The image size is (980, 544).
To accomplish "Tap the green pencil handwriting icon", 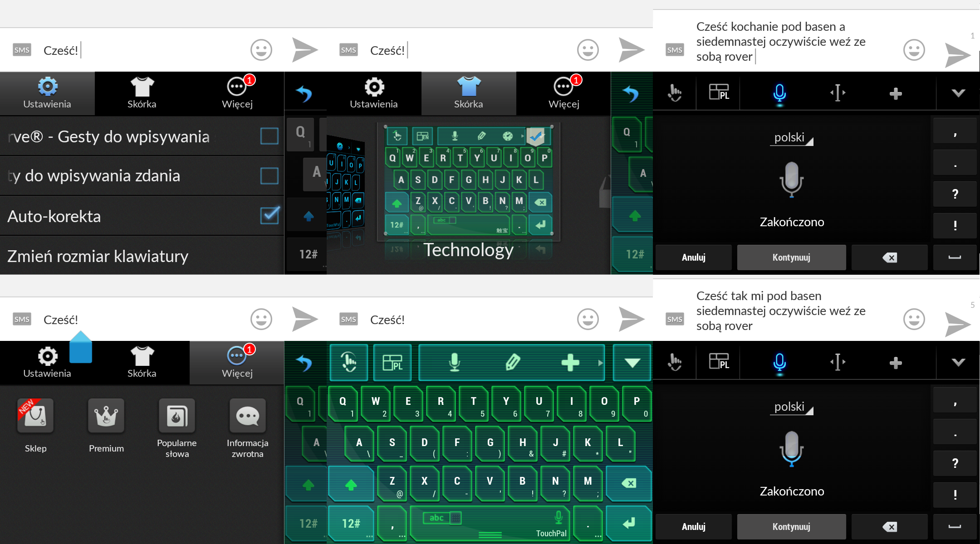I will coord(513,362).
